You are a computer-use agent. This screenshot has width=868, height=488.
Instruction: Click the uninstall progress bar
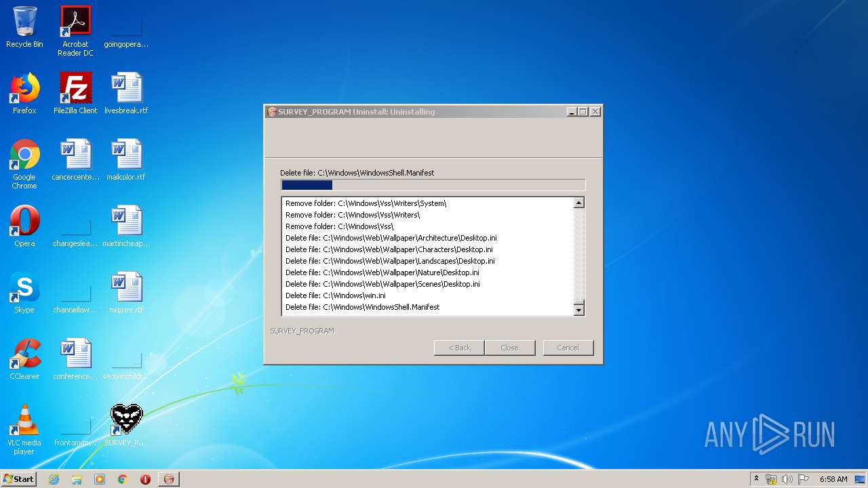(433, 185)
